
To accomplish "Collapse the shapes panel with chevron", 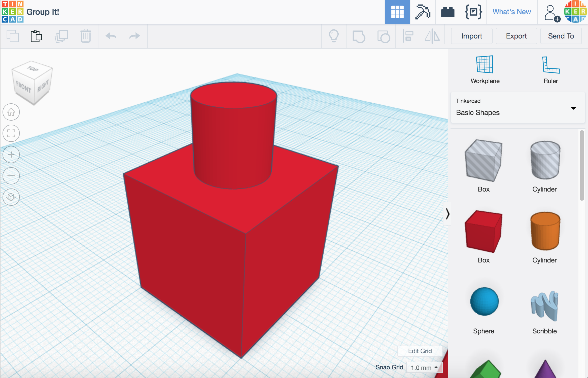I will pos(447,214).
